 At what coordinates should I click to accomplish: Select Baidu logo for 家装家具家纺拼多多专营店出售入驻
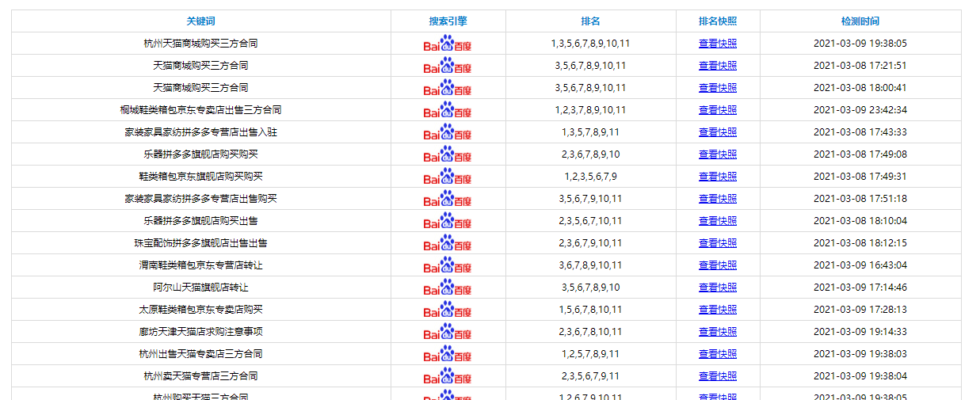448,132
